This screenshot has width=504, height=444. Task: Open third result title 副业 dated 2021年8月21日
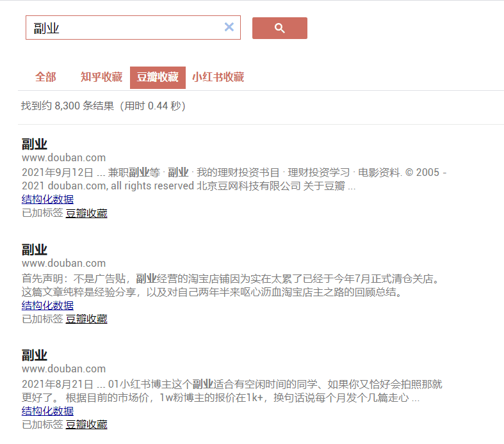click(x=35, y=356)
